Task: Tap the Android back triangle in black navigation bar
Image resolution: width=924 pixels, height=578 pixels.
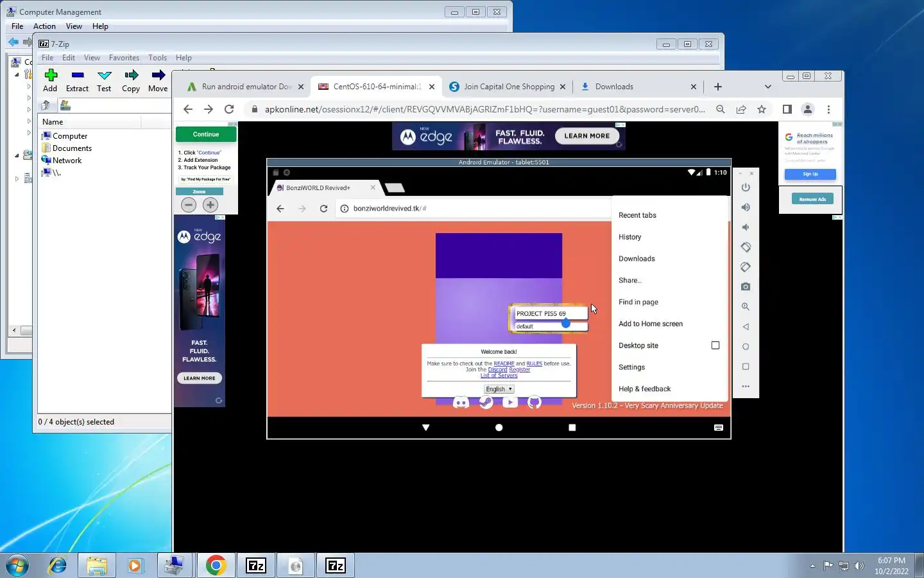Action: click(425, 428)
